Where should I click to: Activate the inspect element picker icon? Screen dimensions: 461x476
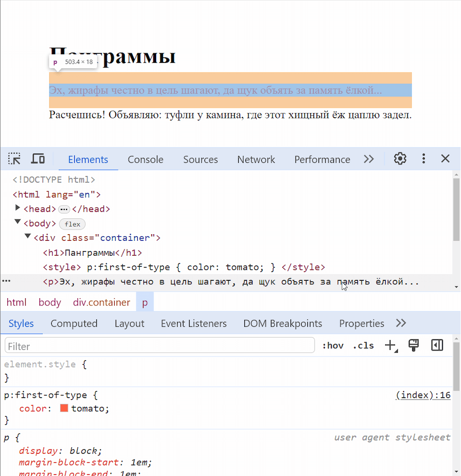coord(14,159)
